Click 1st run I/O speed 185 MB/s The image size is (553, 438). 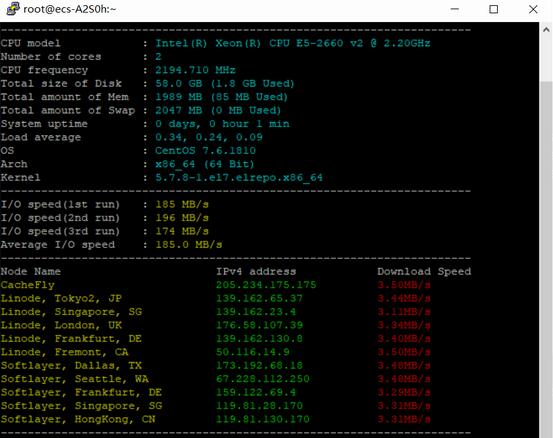coord(182,205)
